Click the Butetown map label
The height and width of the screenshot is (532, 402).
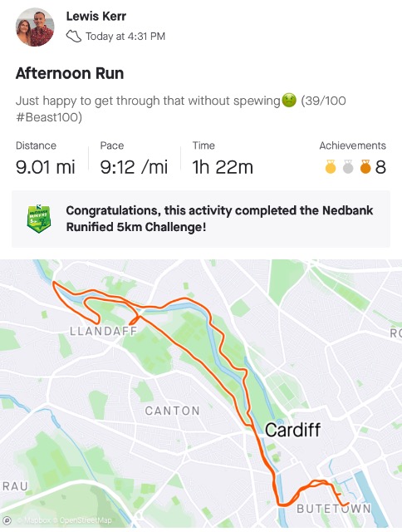click(x=334, y=509)
